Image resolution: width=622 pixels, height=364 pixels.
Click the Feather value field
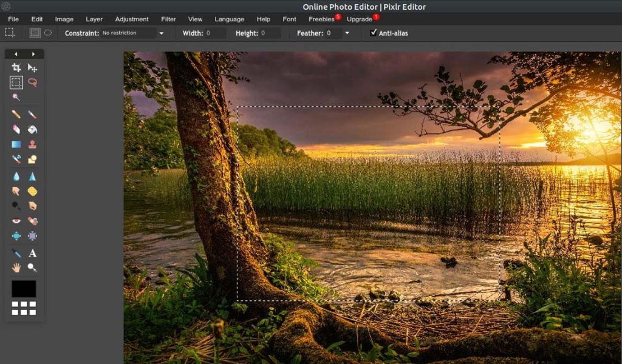pos(333,33)
